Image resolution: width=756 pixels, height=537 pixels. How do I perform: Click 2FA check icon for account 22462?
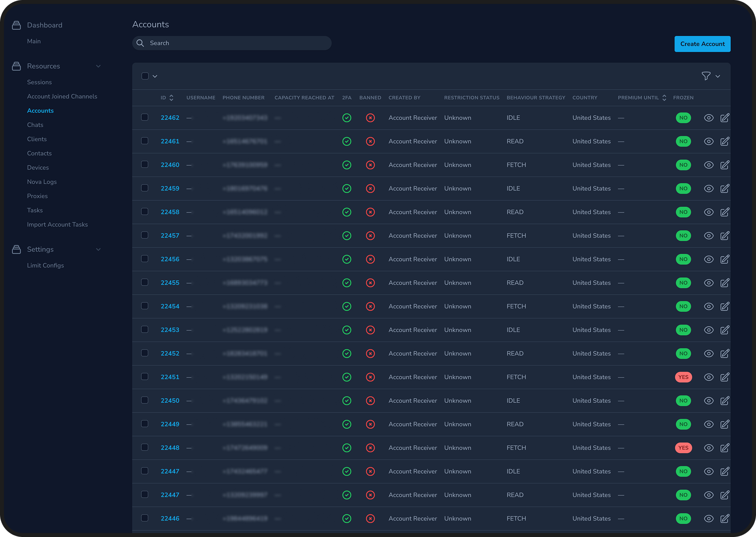[x=347, y=118]
